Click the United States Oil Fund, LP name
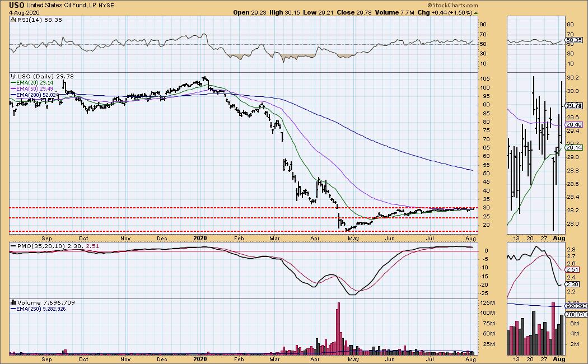 (x=62, y=5)
